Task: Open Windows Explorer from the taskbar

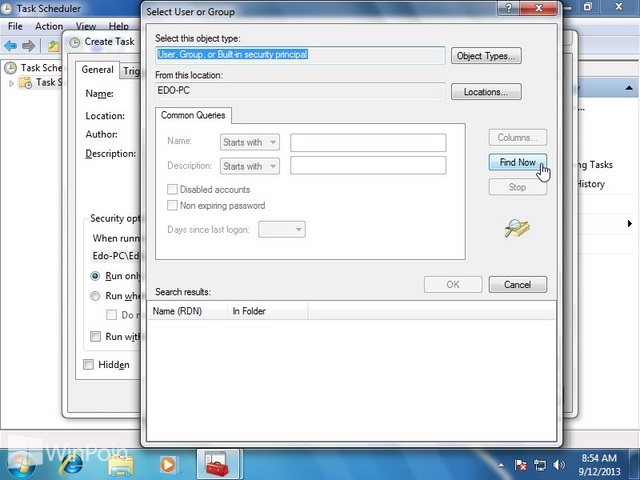Action: tap(121, 465)
